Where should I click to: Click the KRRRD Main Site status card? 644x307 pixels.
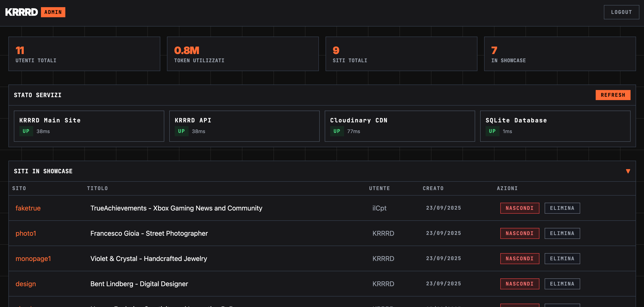tap(89, 126)
